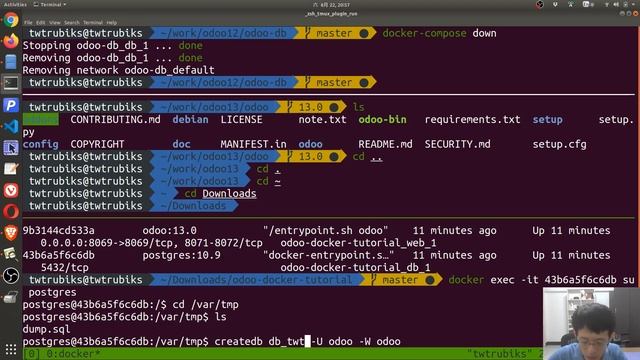Launch Visual Studio Code from dock

click(x=11, y=126)
